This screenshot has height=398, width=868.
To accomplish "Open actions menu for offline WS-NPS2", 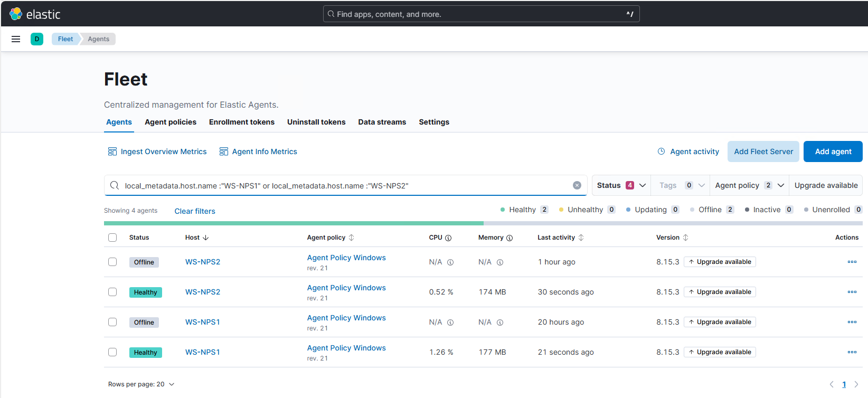I will (x=852, y=262).
